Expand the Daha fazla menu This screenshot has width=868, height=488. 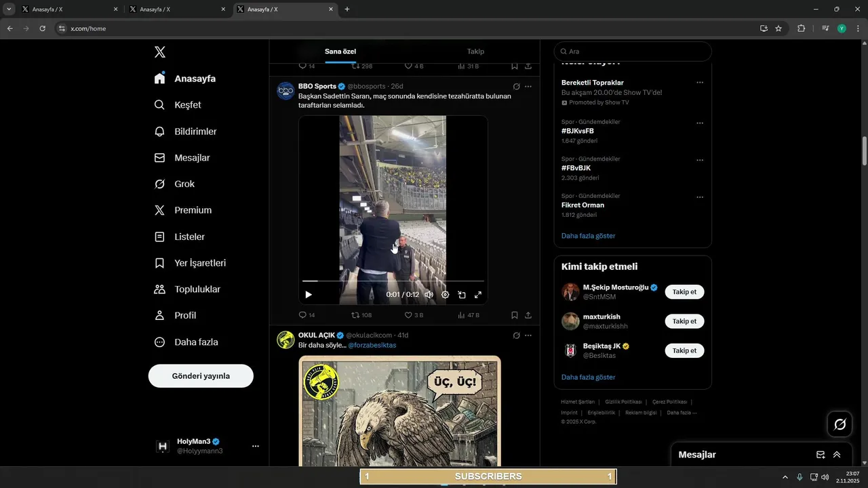click(186, 342)
